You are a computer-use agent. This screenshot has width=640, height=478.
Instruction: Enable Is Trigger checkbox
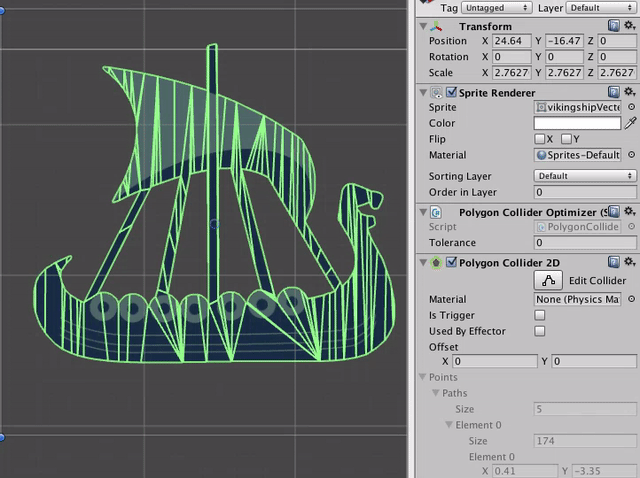(540, 315)
